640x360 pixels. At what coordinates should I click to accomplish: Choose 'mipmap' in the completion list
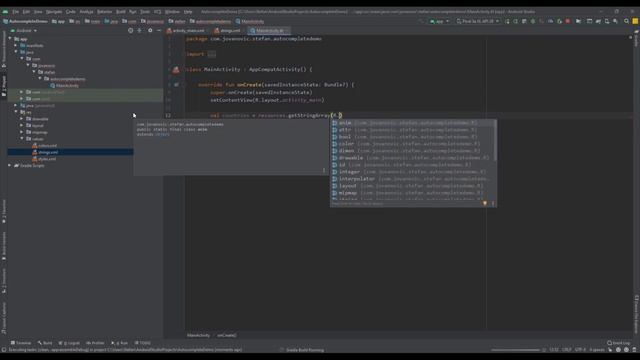click(x=412, y=193)
